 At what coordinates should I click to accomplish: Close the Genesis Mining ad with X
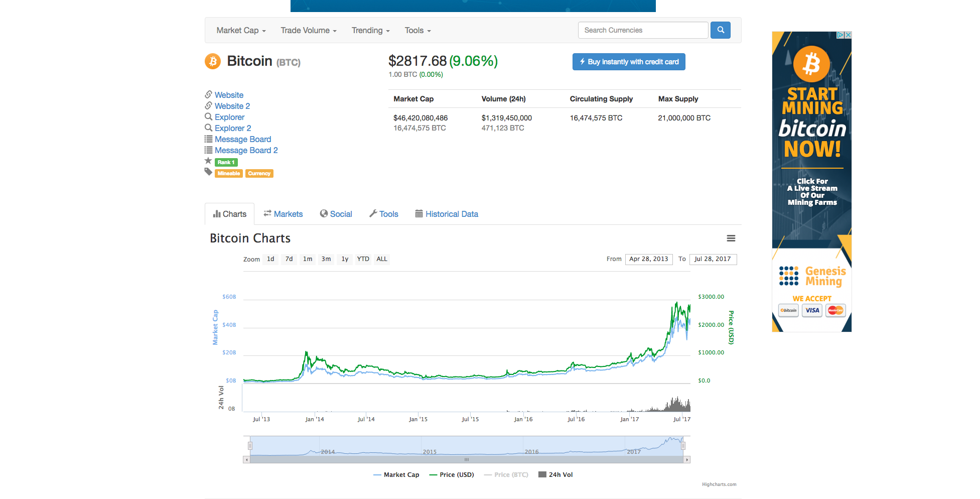tap(848, 35)
